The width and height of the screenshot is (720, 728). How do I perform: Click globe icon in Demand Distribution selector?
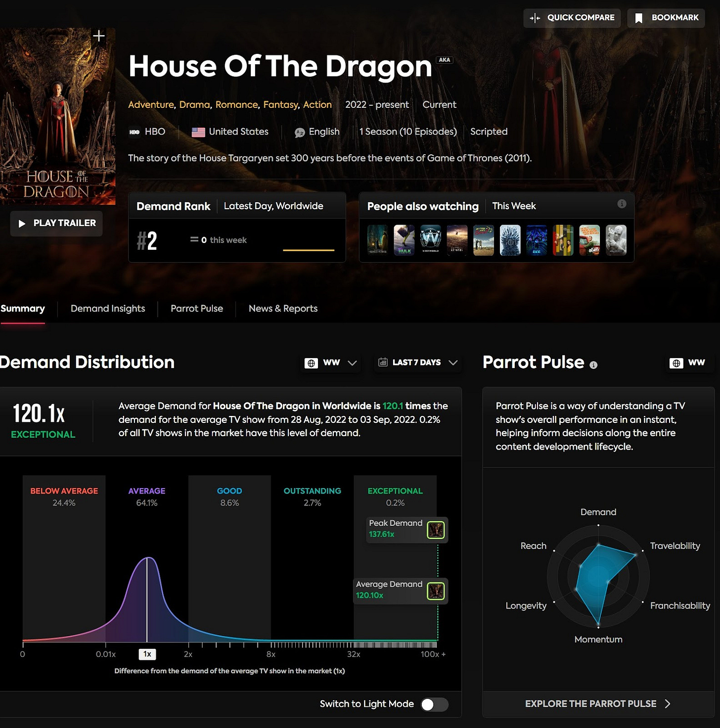(x=311, y=363)
